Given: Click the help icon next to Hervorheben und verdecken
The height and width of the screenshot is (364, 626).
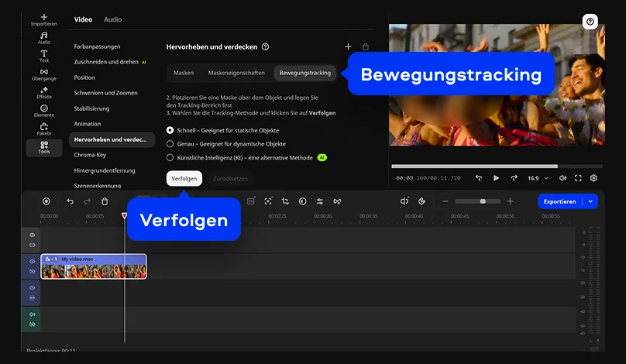Looking at the screenshot, I should pyautogui.click(x=265, y=46).
